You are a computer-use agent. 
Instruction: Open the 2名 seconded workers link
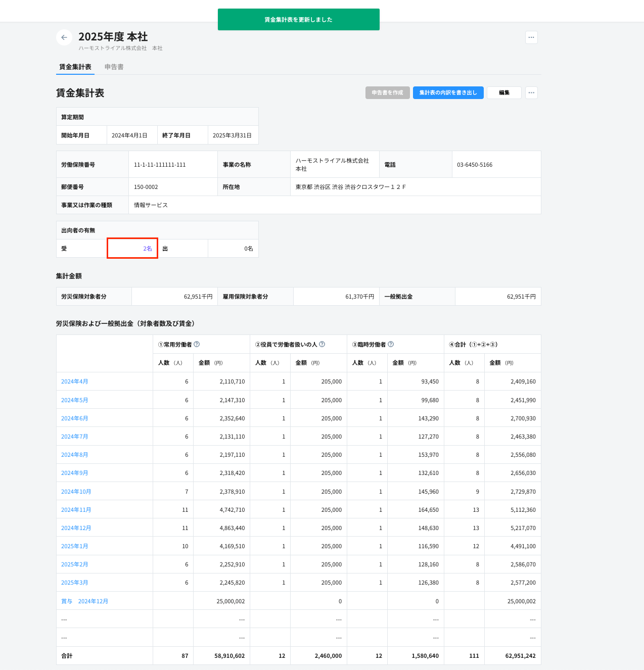click(147, 249)
